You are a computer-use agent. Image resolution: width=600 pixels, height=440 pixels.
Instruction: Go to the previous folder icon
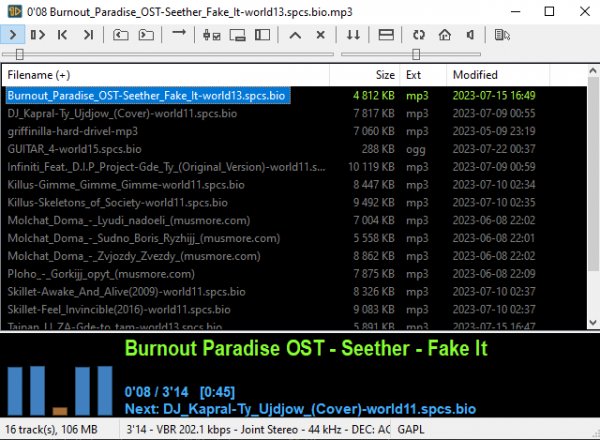pos(121,35)
